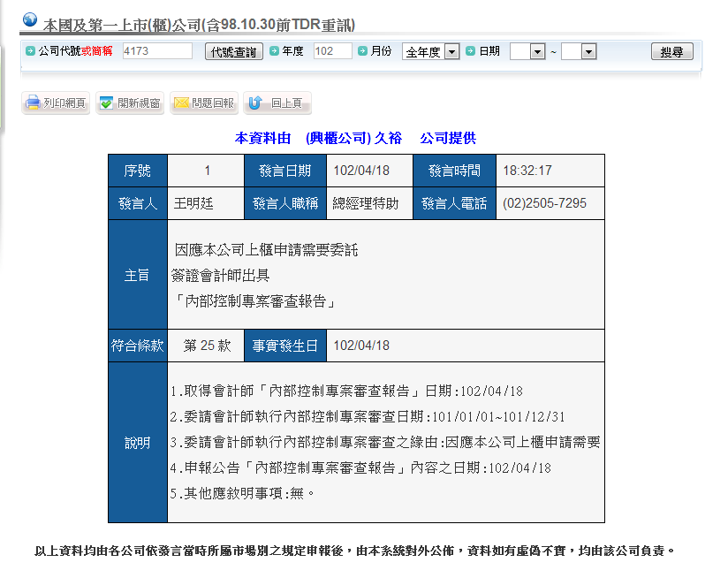Click the 說明 header cell
The image size is (728, 570).
tap(138, 443)
